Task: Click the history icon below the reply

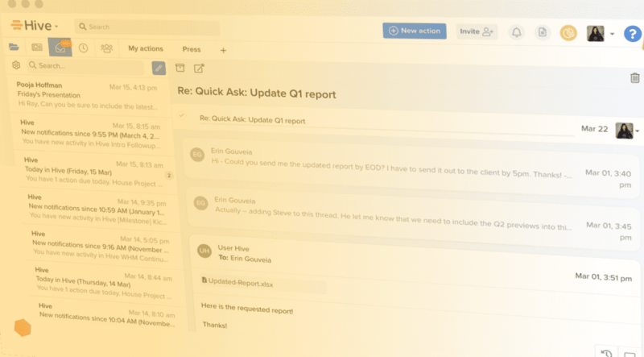Action: tap(606, 353)
